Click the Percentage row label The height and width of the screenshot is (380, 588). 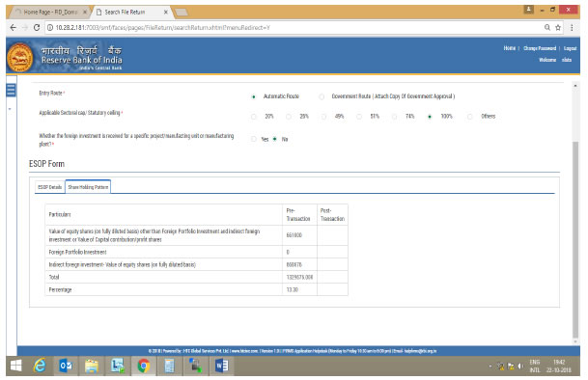(x=60, y=290)
